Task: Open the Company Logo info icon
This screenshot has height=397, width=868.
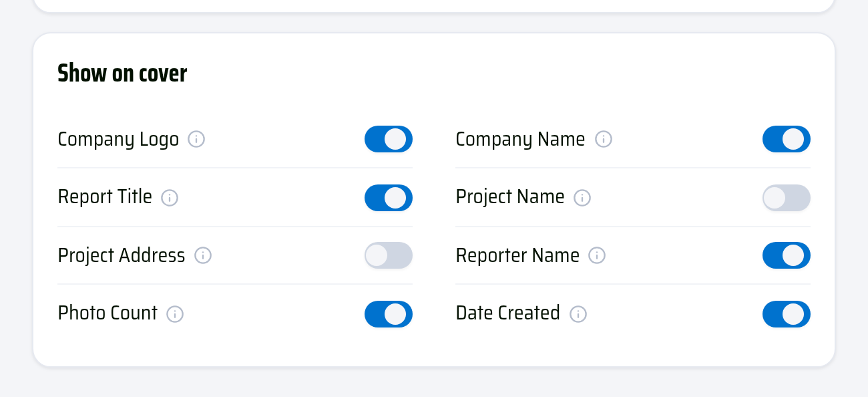Action: coord(196,139)
